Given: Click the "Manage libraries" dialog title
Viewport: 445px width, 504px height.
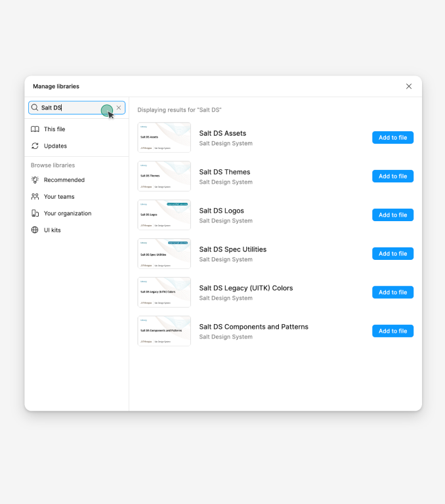Looking at the screenshot, I should [x=56, y=86].
